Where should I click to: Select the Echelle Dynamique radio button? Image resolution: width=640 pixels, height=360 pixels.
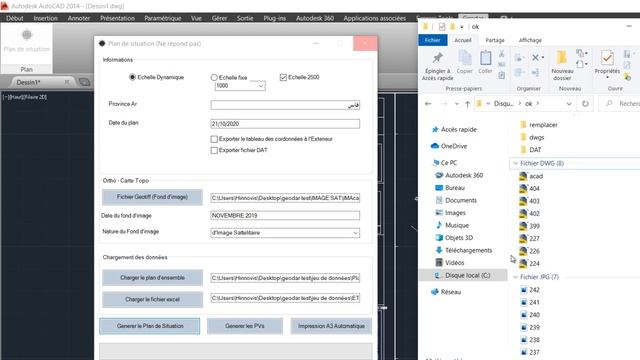pos(132,77)
